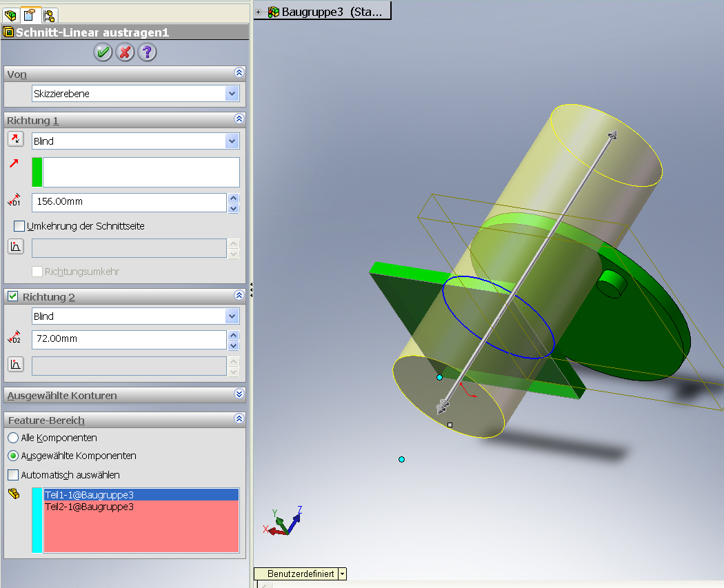Select the Alle Komponenten radio button
Viewport: 724px width, 588px height.
tap(13, 438)
